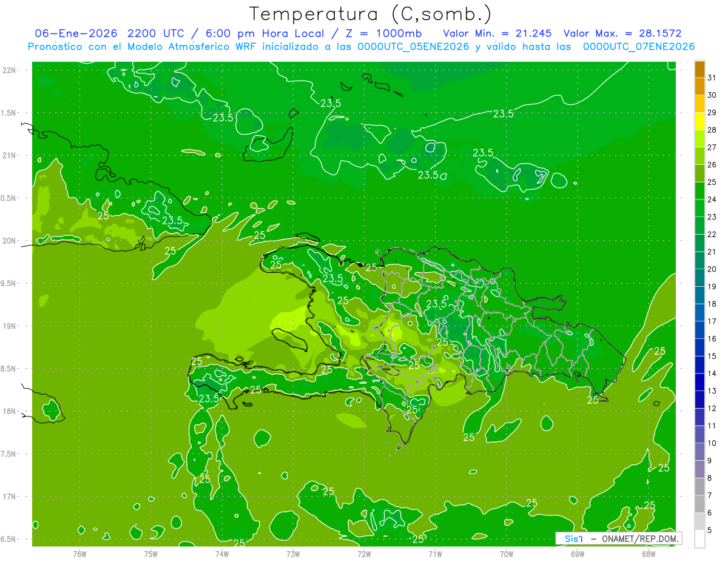Click 'Pronóstico con el Modelo Atmósferico WRF' text
Viewport: 728px width, 562px height.
pos(143,47)
